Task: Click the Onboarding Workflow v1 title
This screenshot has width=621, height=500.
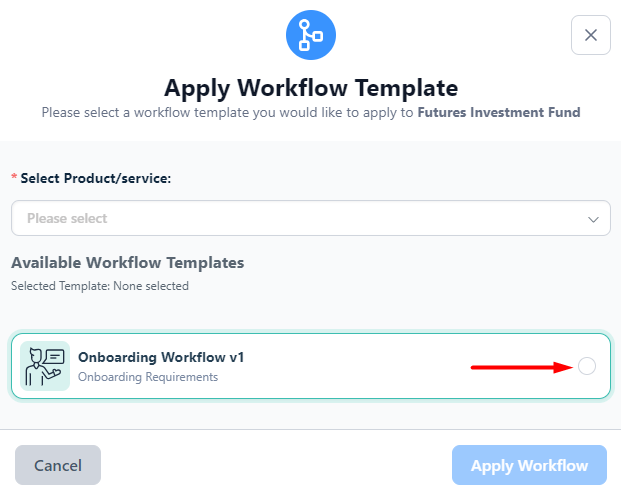Action: click(x=161, y=357)
